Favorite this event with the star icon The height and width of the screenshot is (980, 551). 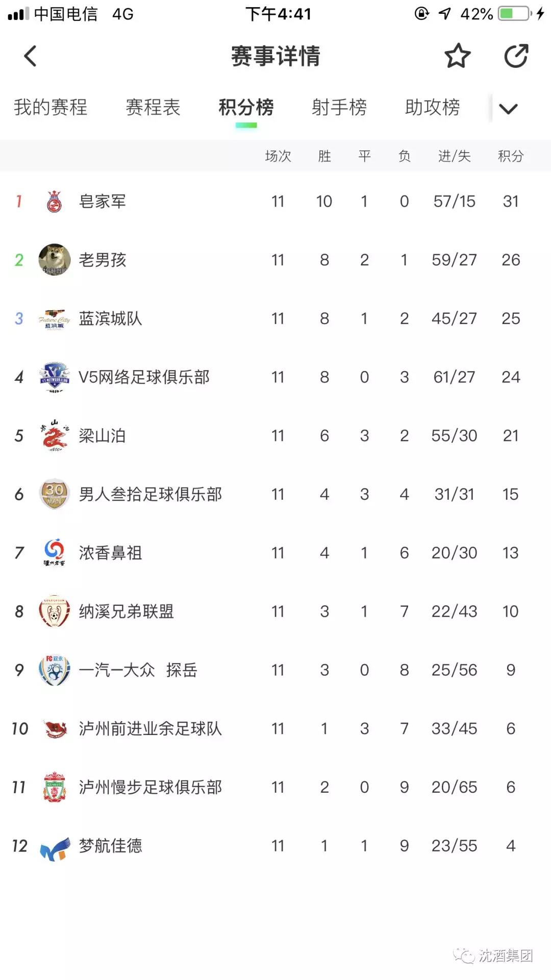coord(457,56)
